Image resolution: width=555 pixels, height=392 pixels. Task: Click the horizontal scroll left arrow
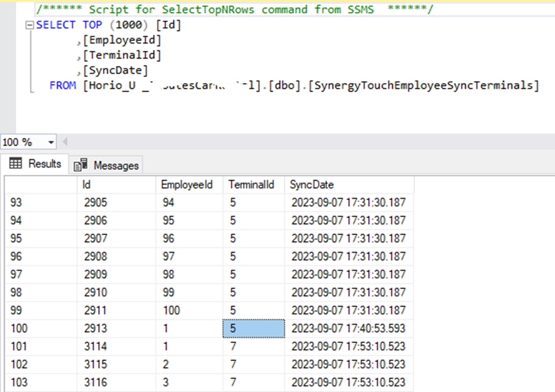tap(65, 142)
